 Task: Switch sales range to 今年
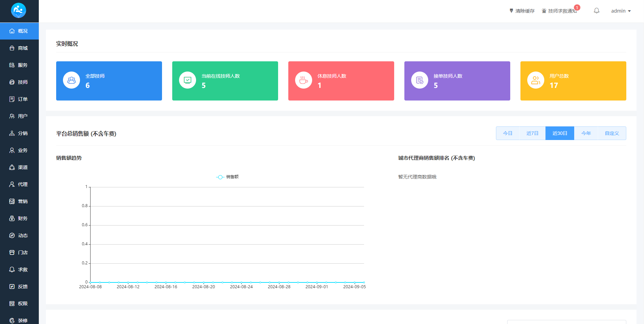tap(586, 133)
